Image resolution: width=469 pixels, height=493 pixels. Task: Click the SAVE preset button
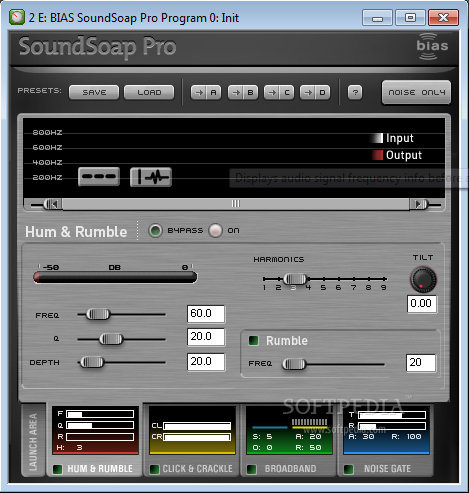pos(94,92)
